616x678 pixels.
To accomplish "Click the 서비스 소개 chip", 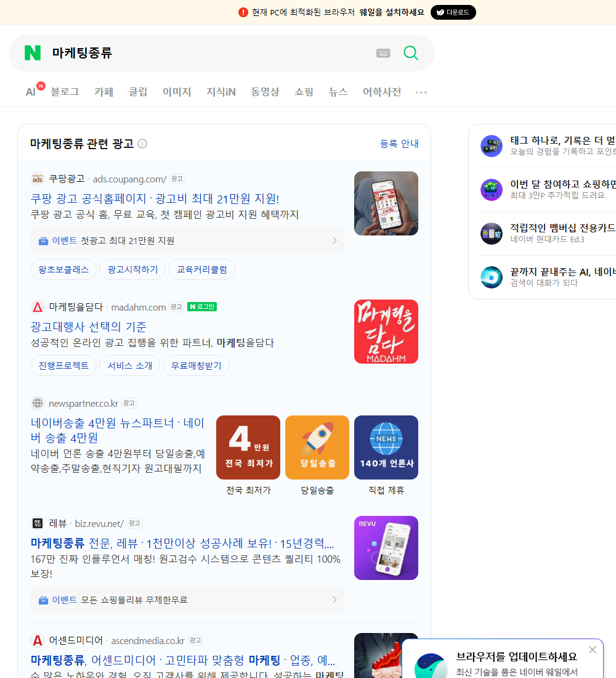I will tap(130, 366).
